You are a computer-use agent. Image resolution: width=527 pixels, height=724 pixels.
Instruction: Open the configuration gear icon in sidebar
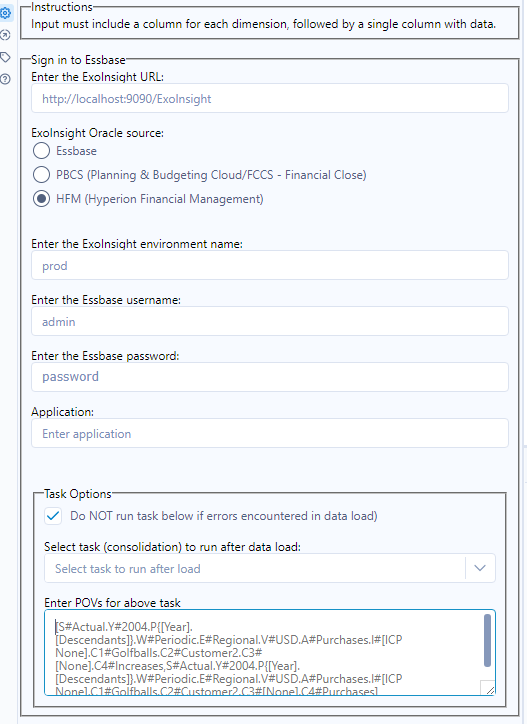click(x=5, y=13)
